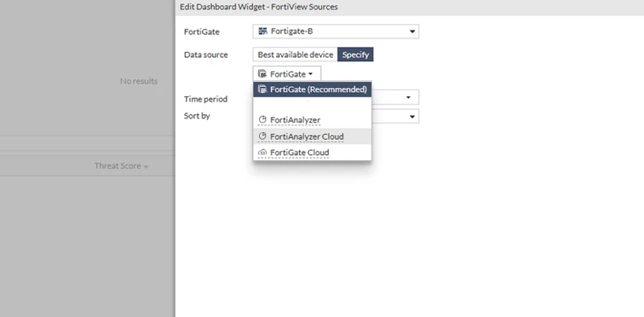Click the FortiGate Cloud icon

tap(262, 153)
